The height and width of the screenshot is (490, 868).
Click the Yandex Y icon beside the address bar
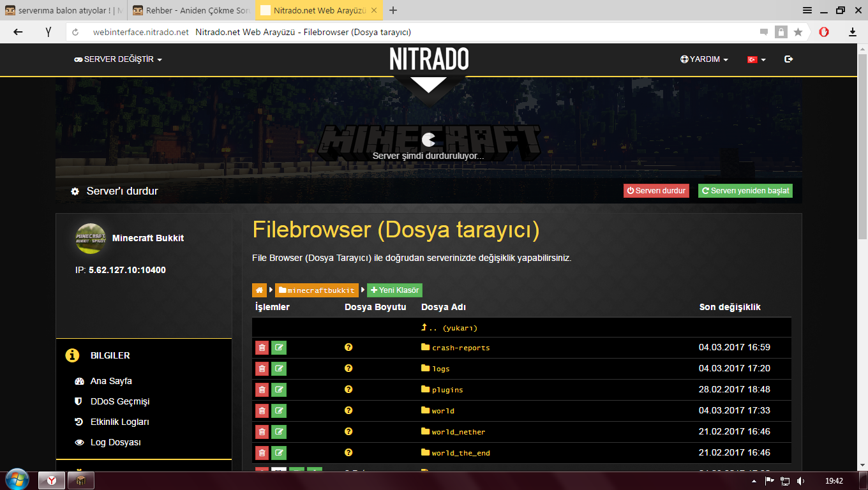pyautogui.click(x=49, y=32)
